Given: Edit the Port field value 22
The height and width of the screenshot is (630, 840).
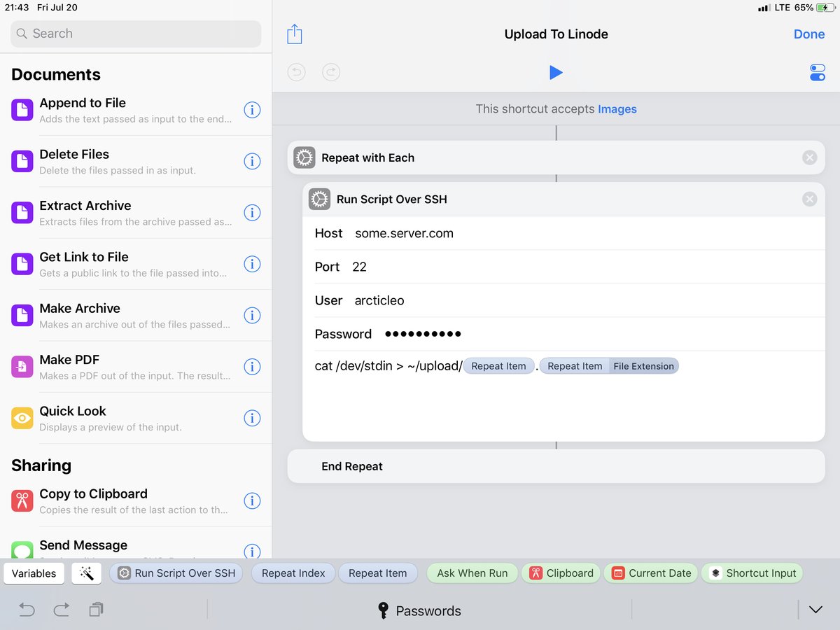Looking at the screenshot, I should 563,267.
